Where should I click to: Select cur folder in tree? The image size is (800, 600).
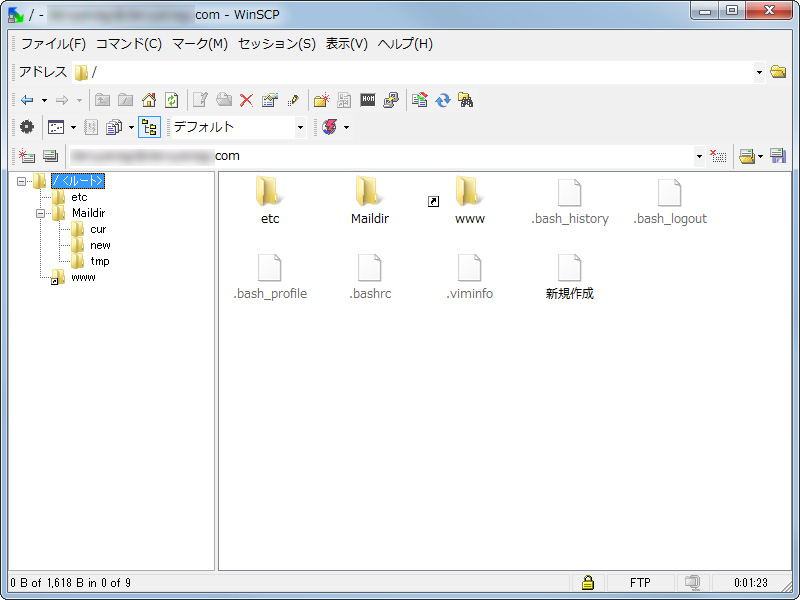tap(98, 229)
